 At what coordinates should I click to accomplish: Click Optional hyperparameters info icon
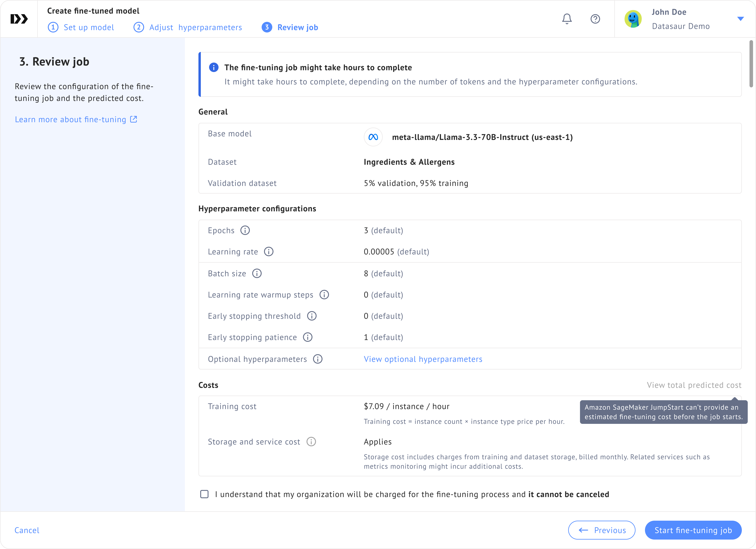click(x=318, y=359)
